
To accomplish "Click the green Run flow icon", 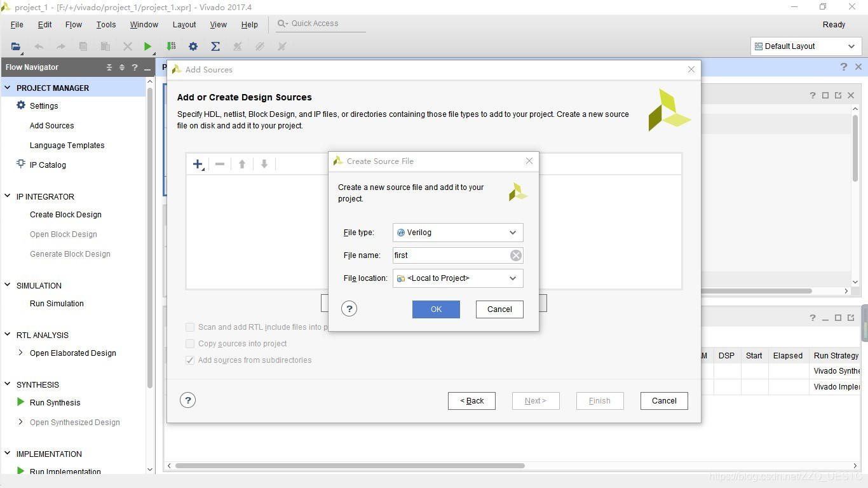I will coord(148,46).
